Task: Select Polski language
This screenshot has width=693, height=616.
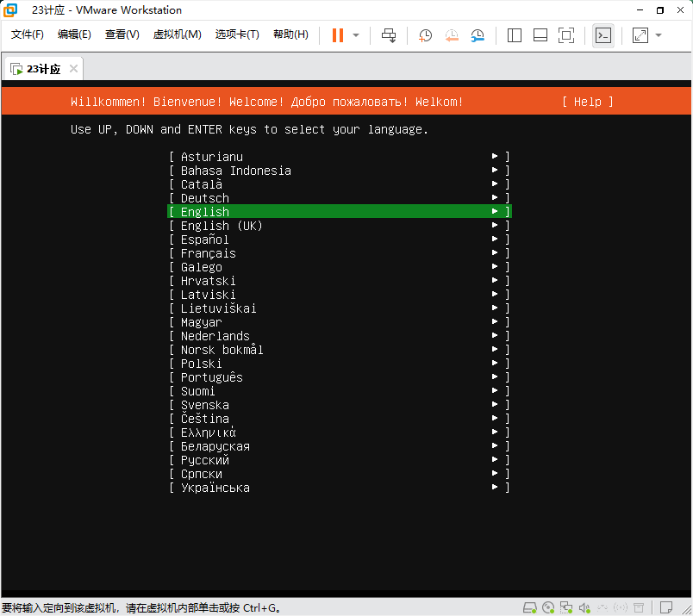Action: (x=340, y=364)
